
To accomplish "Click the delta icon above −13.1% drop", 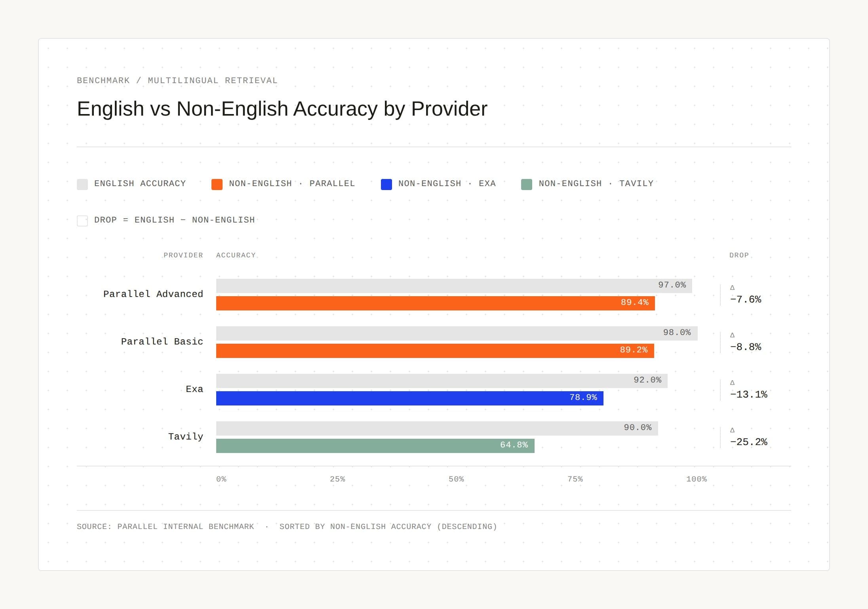I will [732, 383].
